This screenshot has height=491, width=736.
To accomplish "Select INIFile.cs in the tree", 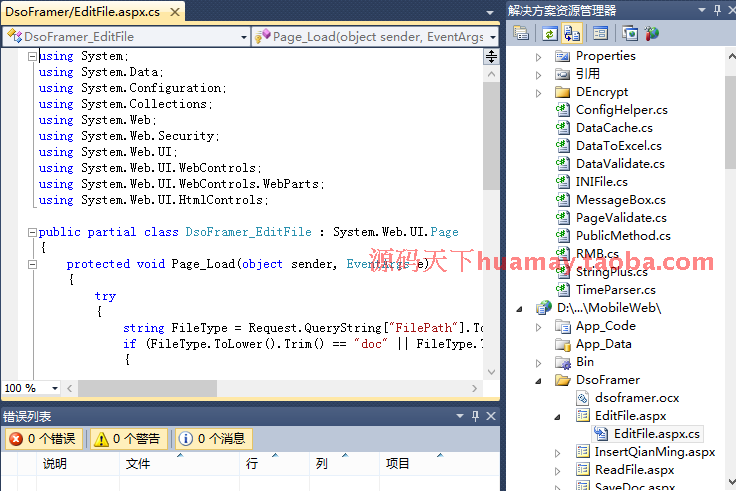I will pyautogui.click(x=602, y=182).
